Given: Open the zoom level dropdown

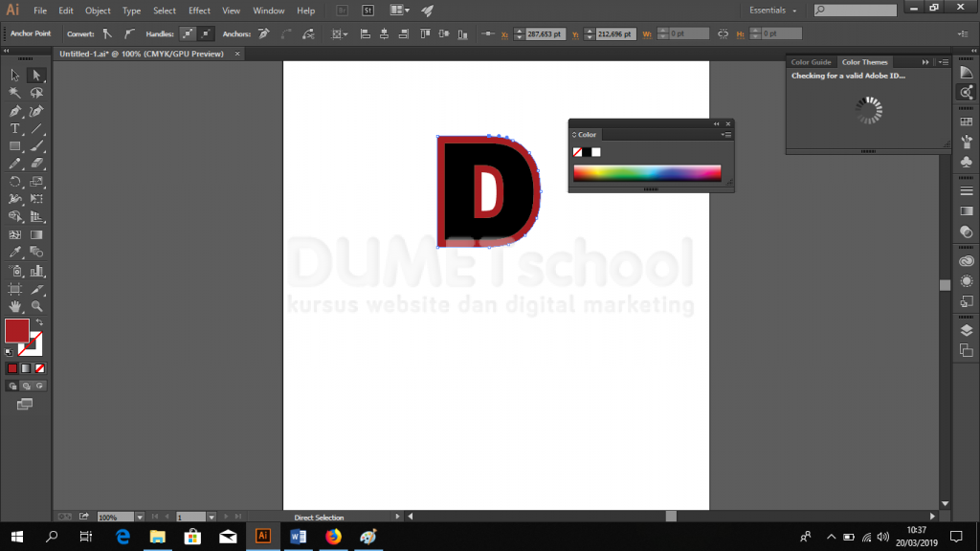Looking at the screenshot, I should pos(140,518).
